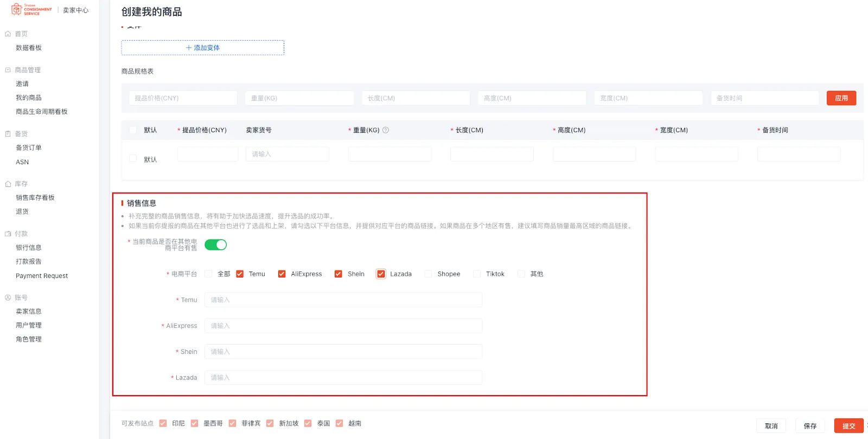
Task: Open 商品生命周期看板
Action: coord(42,112)
